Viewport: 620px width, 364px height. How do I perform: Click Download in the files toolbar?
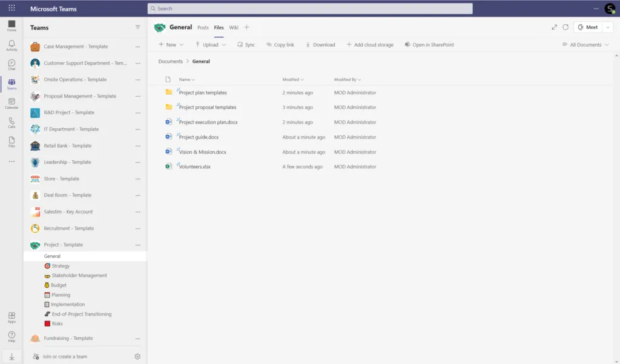(320, 45)
